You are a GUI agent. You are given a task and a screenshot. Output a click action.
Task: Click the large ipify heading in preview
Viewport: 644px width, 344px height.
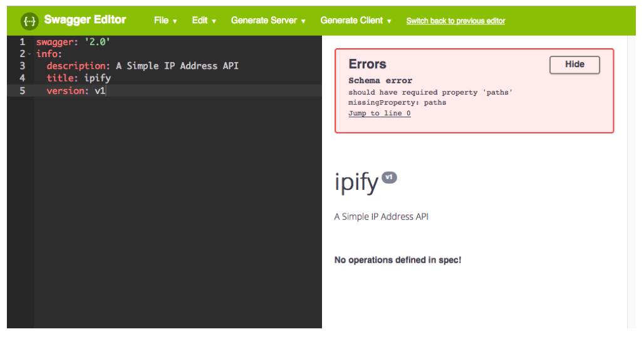[x=356, y=182]
